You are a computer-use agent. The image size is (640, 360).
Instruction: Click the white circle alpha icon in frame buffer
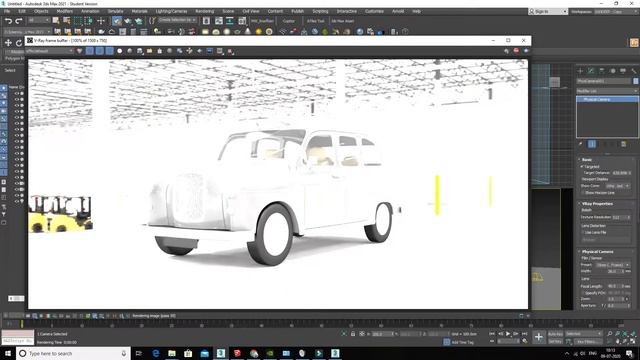click(120, 51)
